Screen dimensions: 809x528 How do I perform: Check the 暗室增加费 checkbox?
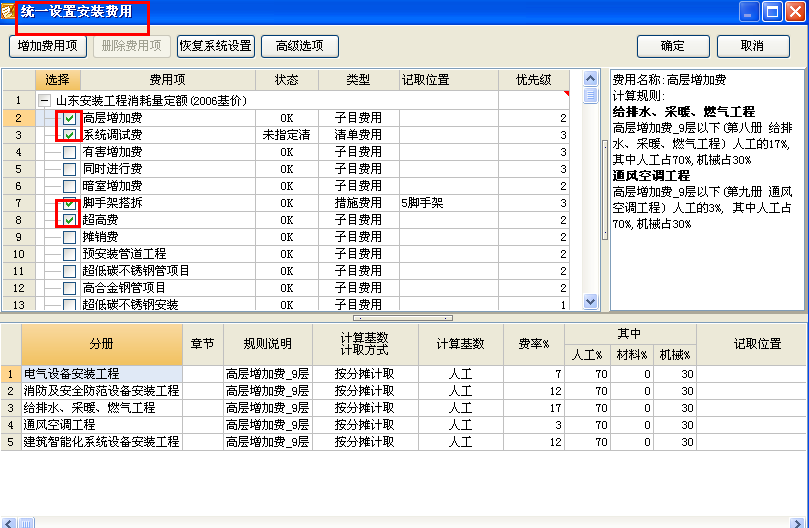point(69,186)
